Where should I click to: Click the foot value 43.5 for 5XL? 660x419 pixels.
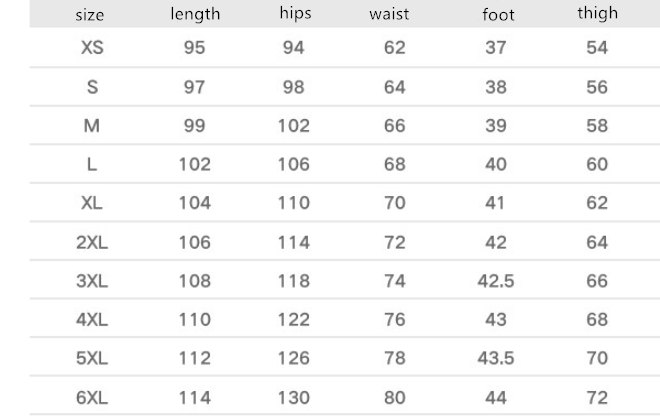[x=496, y=357]
